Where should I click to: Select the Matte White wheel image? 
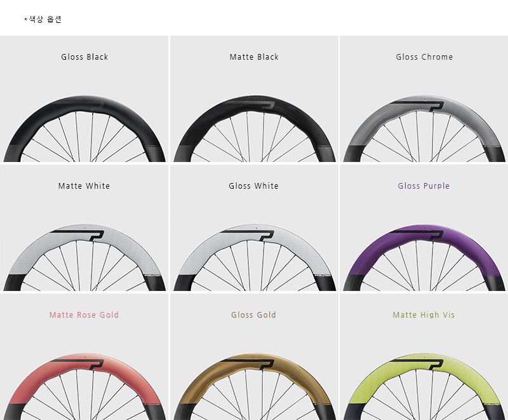tap(84, 257)
